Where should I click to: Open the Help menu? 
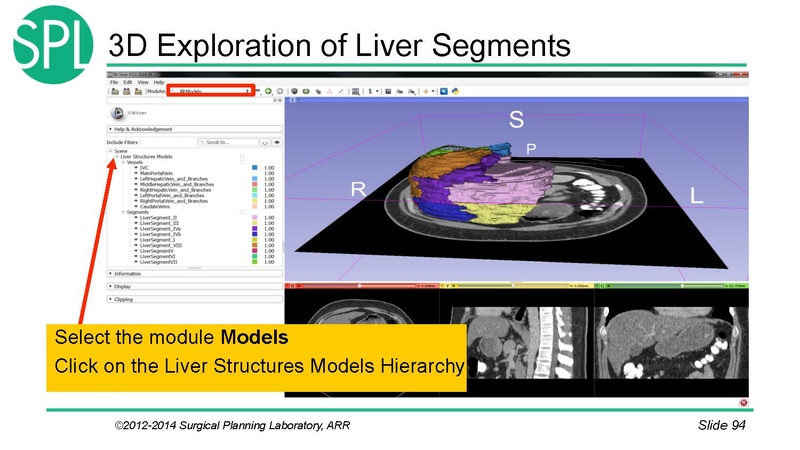[159, 82]
